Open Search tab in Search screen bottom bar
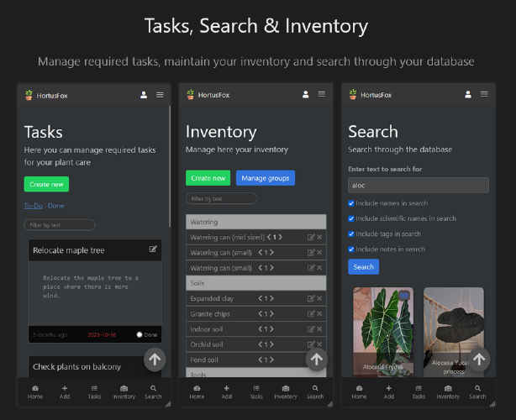 pyautogui.click(x=477, y=392)
